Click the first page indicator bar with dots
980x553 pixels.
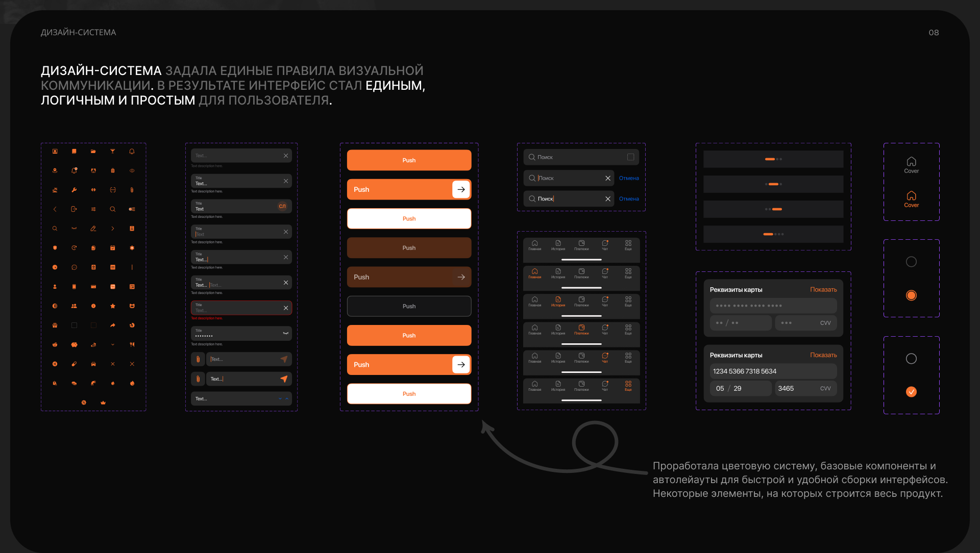[773, 159]
